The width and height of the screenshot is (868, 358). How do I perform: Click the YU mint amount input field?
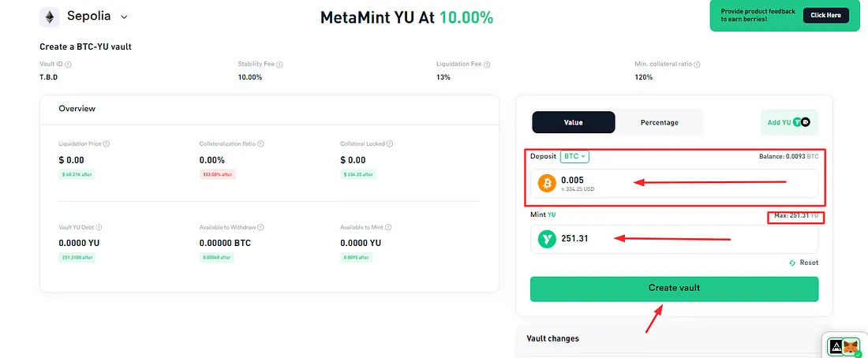[674, 239]
